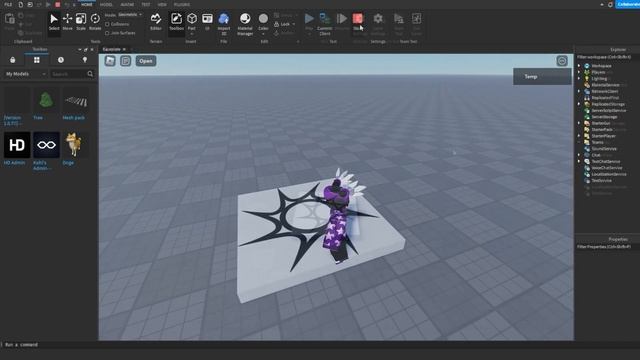
Task: Expand the NetworkClient tree node
Action: (579, 91)
